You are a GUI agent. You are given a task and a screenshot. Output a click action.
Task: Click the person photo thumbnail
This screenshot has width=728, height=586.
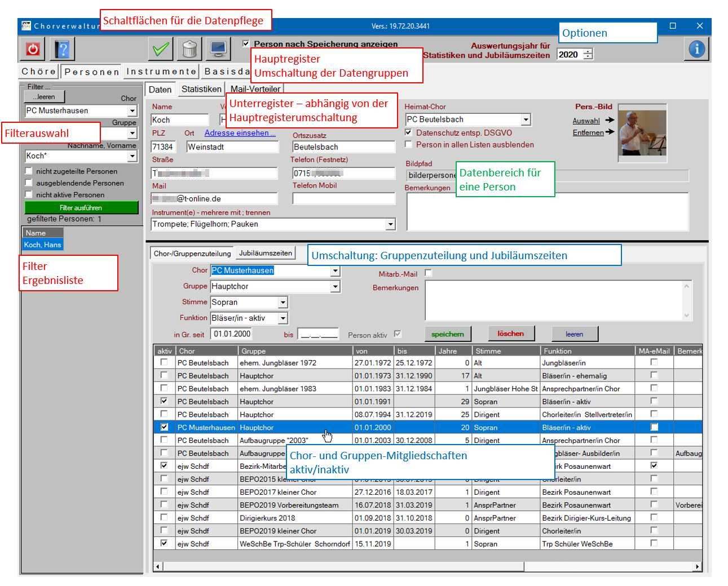[642, 133]
